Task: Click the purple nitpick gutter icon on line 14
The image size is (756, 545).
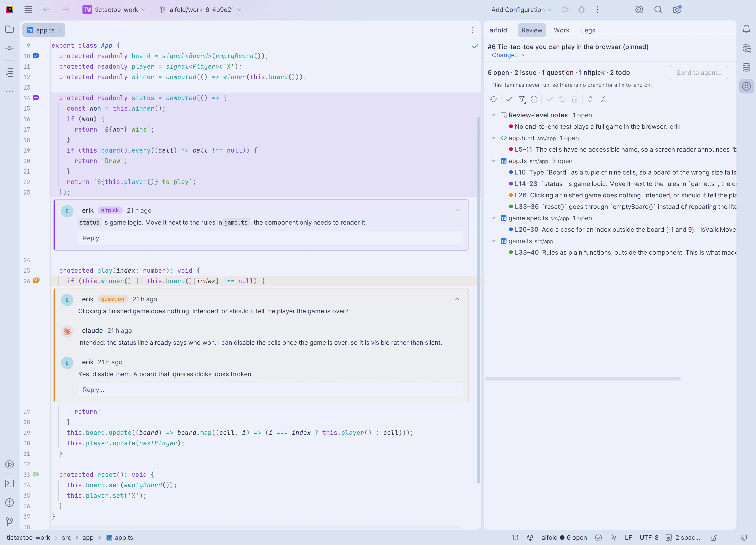Action: 36,98
